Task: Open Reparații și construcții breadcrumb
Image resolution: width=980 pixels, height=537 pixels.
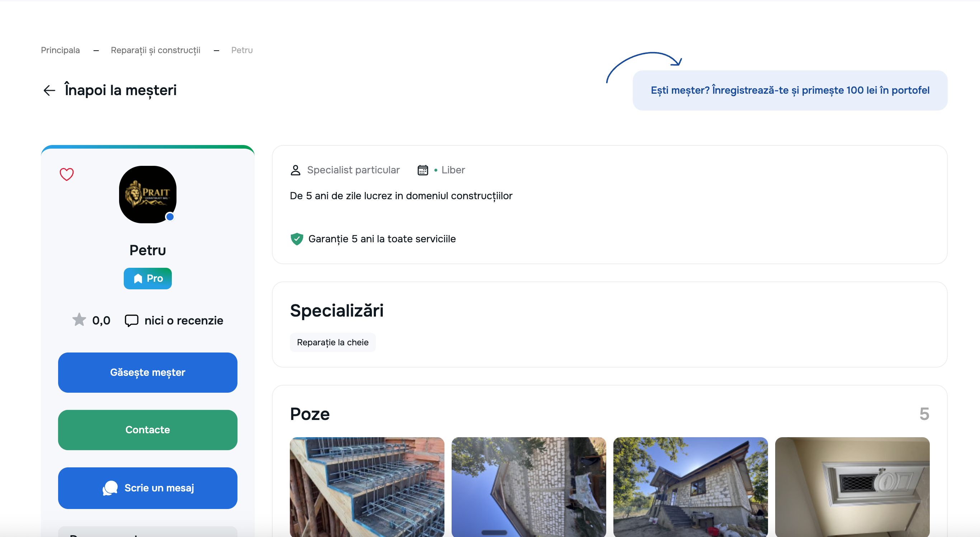Action: pos(155,50)
